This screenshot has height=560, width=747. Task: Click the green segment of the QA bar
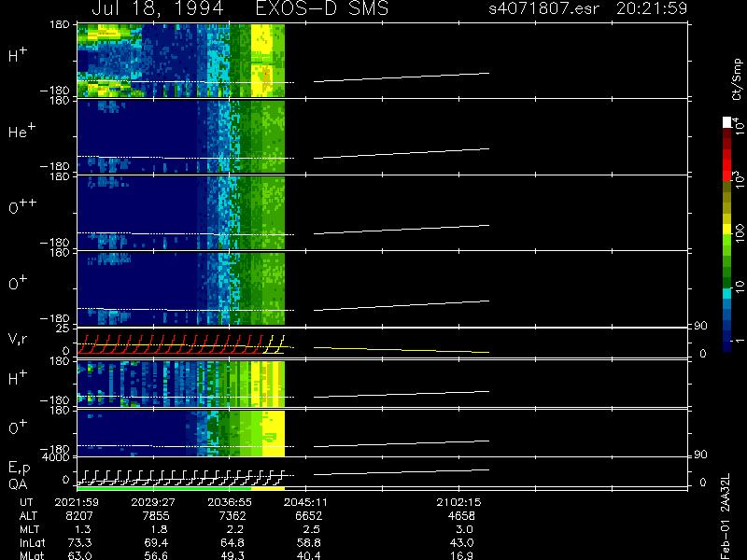point(164,488)
